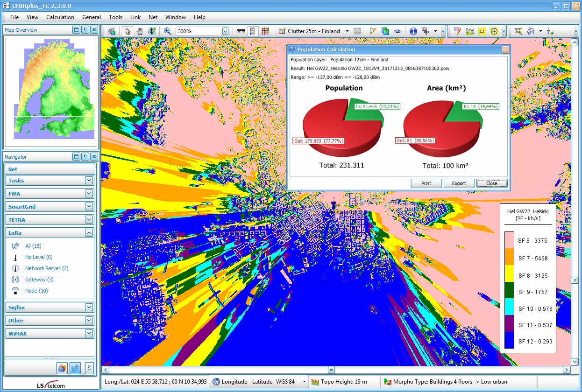Click the SF 12 - 0.293 blue legend swatch

tap(510, 340)
